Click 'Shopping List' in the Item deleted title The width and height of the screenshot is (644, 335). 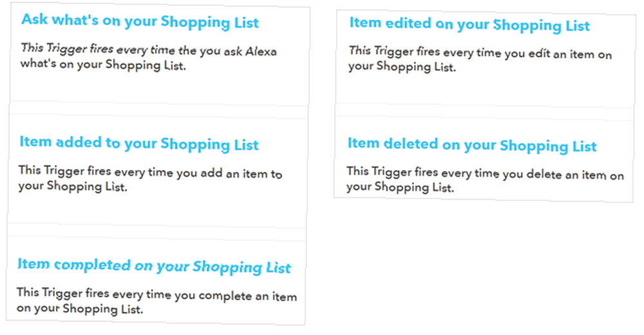548,146
